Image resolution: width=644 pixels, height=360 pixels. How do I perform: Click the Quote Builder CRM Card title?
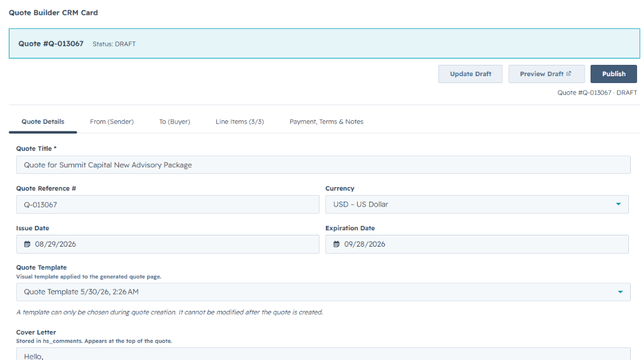tap(53, 13)
